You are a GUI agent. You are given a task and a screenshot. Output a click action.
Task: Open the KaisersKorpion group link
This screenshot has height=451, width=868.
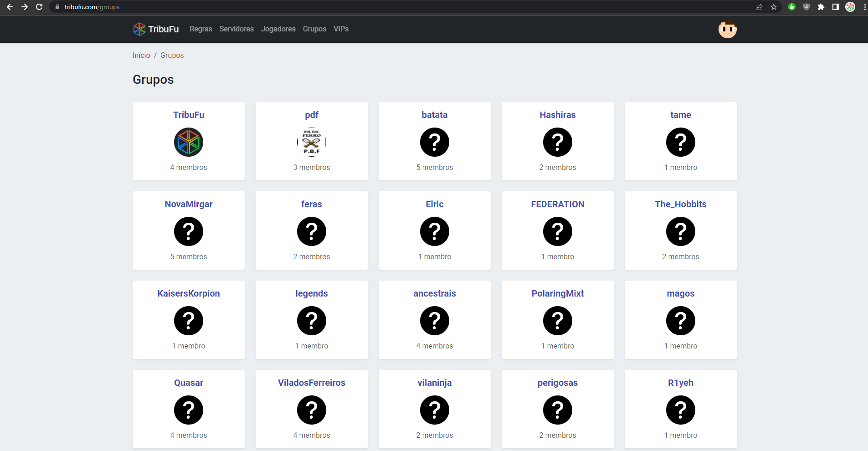point(189,293)
